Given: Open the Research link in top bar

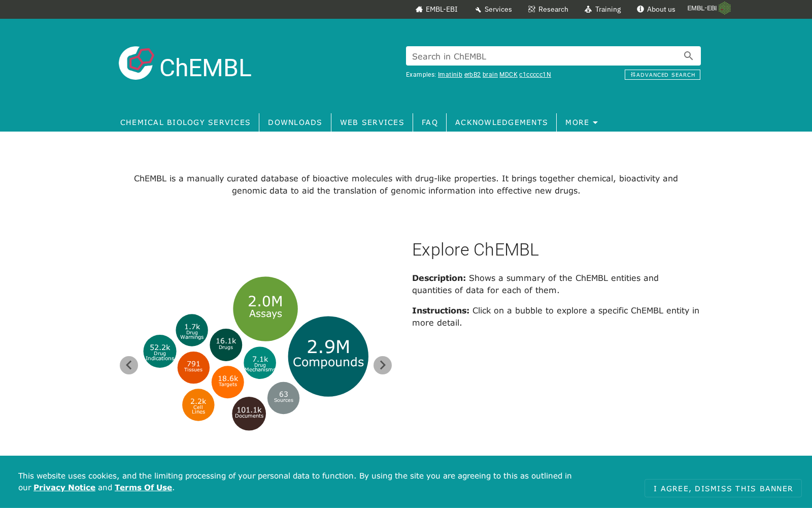Looking at the screenshot, I should [x=548, y=9].
